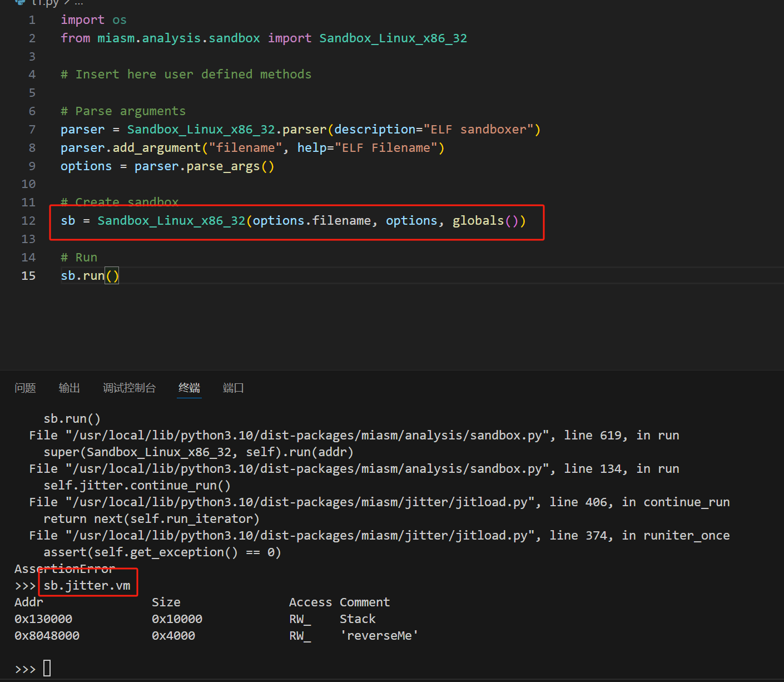The image size is (784, 682).
Task: Click the sandbox.py line 619 traceback path
Action: pyautogui.click(x=307, y=436)
